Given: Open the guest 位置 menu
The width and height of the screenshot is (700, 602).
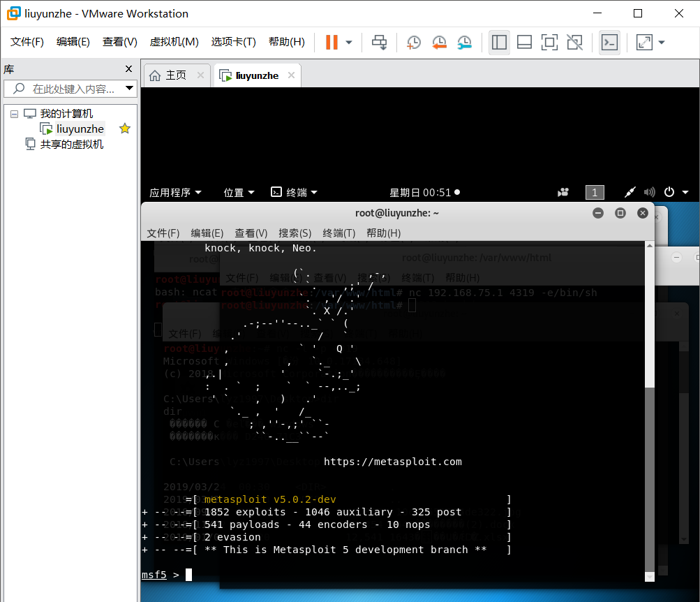Looking at the screenshot, I should (239, 193).
